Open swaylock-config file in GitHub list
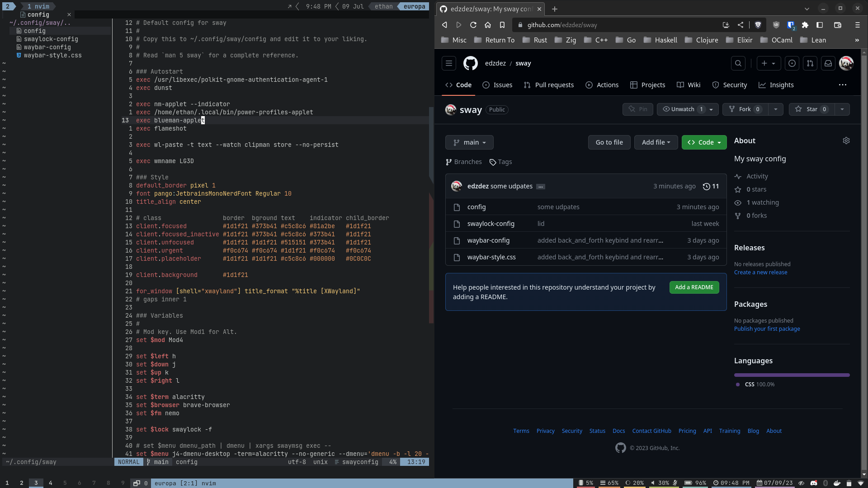868x488 pixels. tap(491, 224)
